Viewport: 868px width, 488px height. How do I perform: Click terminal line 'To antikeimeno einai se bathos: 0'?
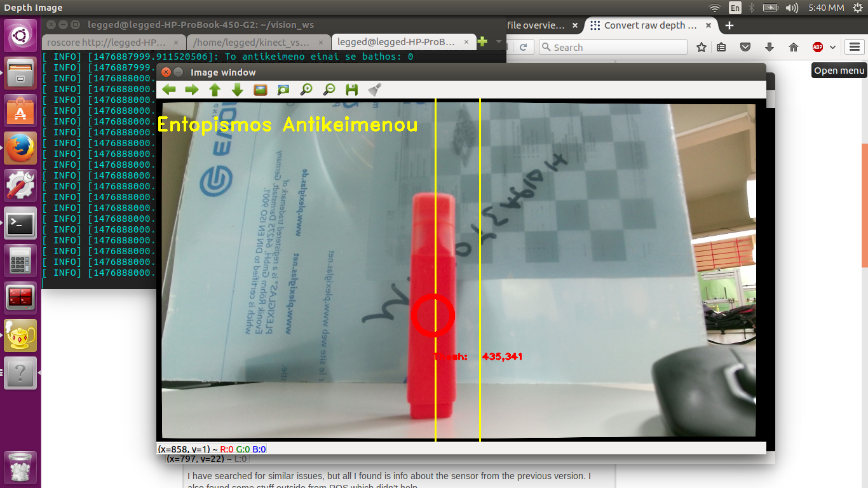click(320, 57)
